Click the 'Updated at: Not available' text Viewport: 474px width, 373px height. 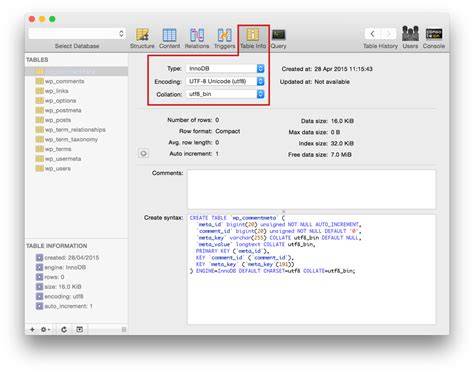tap(315, 82)
